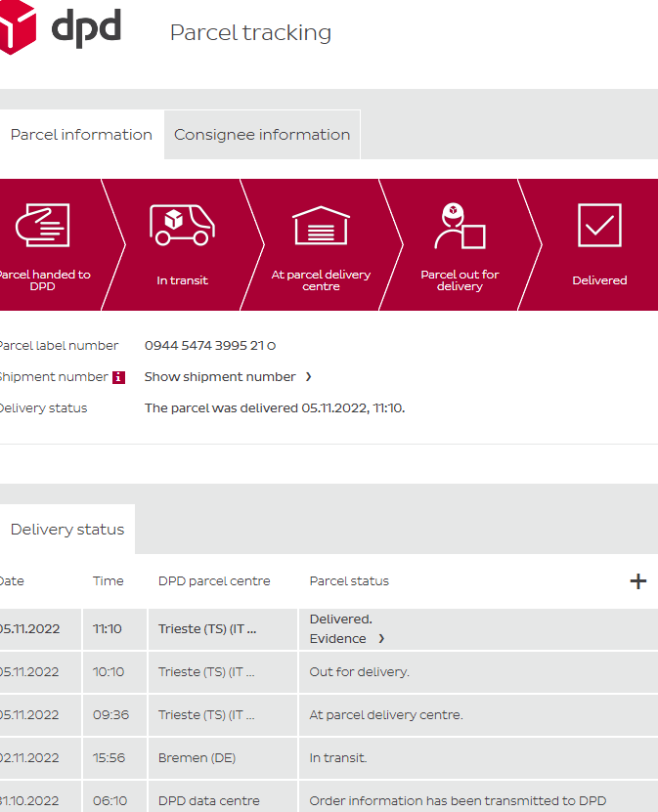
Task: Click the red shipment number info icon
Action: click(x=118, y=377)
